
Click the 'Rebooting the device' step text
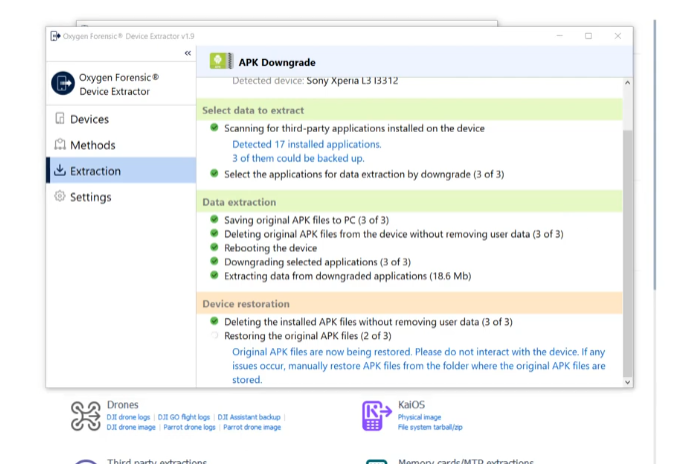[x=270, y=248]
